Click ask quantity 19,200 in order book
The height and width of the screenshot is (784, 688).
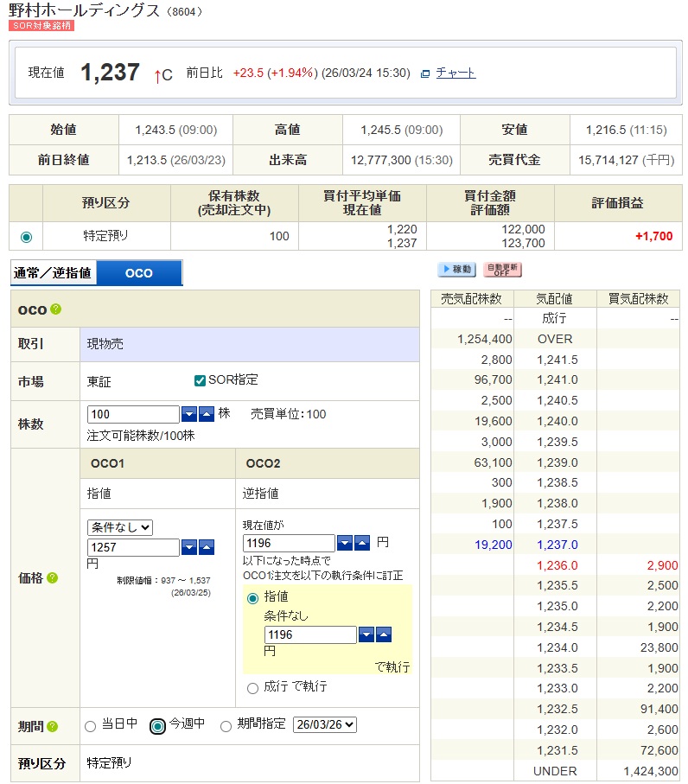[493, 545]
